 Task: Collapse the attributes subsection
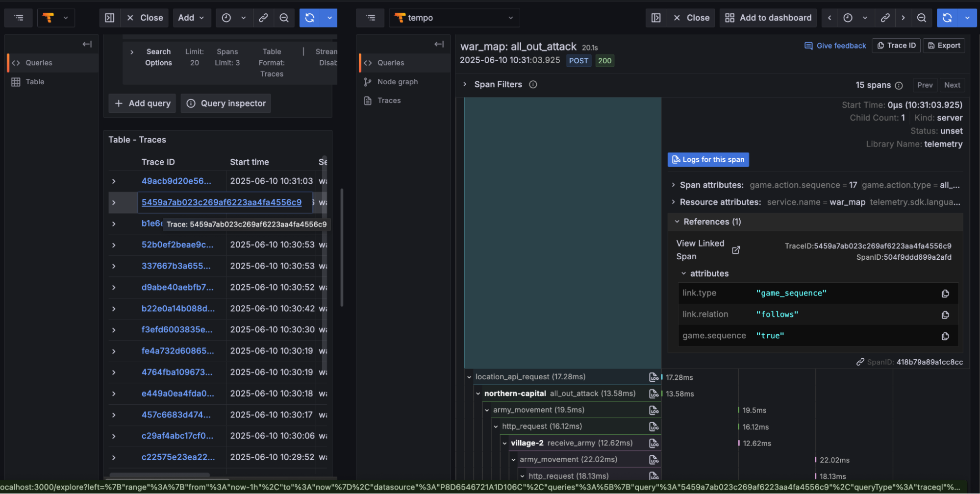[683, 273]
